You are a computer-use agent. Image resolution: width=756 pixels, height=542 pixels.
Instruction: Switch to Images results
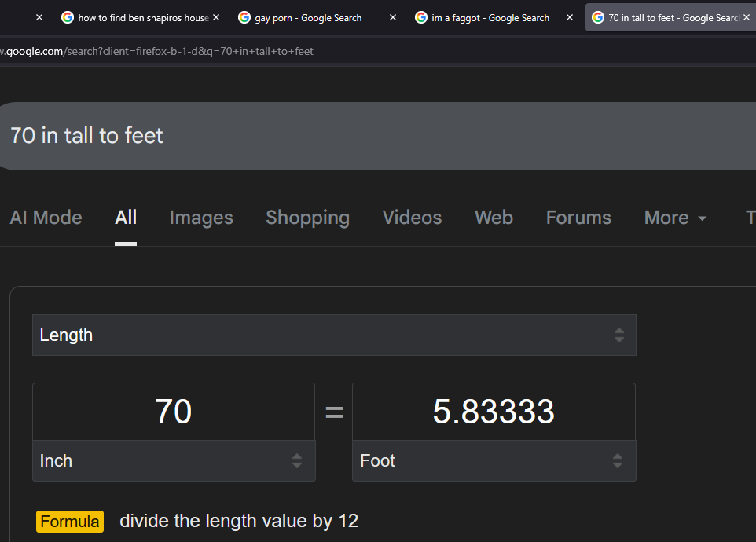pyautogui.click(x=201, y=218)
